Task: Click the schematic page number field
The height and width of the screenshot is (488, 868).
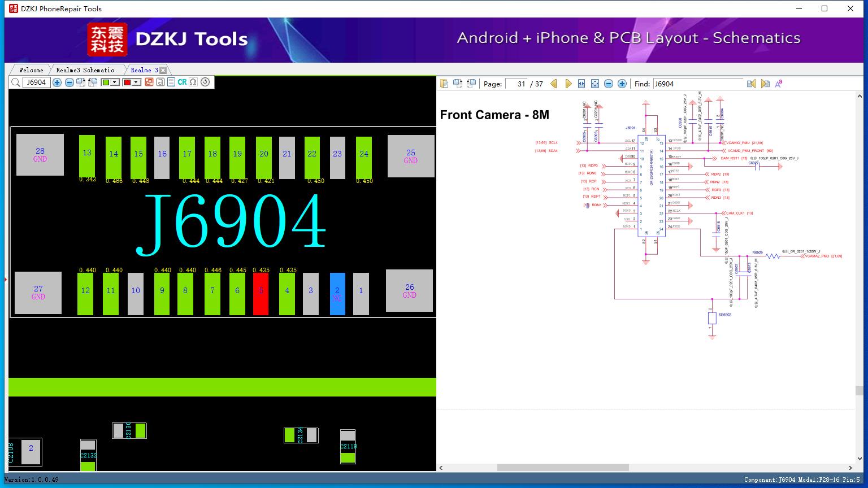Action: coord(516,84)
